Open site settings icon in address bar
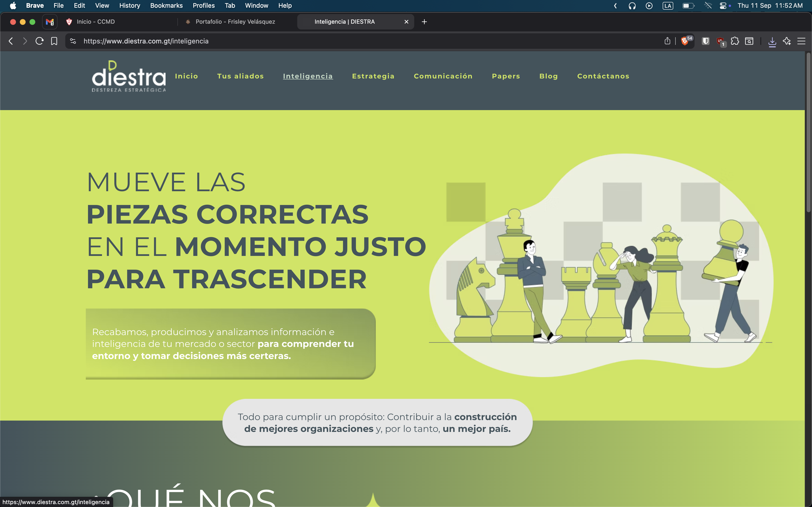This screenshot has height=507, width=812. (73, 41)
